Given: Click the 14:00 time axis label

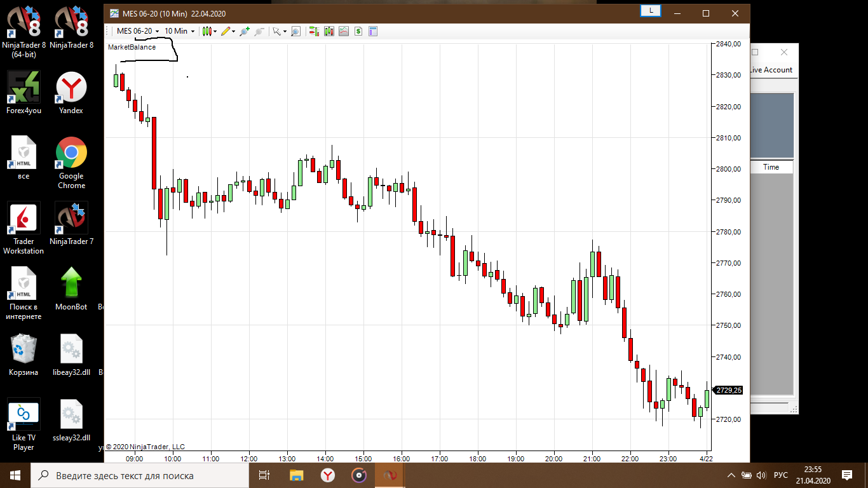Looking at the screenshot, I should point(325,458).
